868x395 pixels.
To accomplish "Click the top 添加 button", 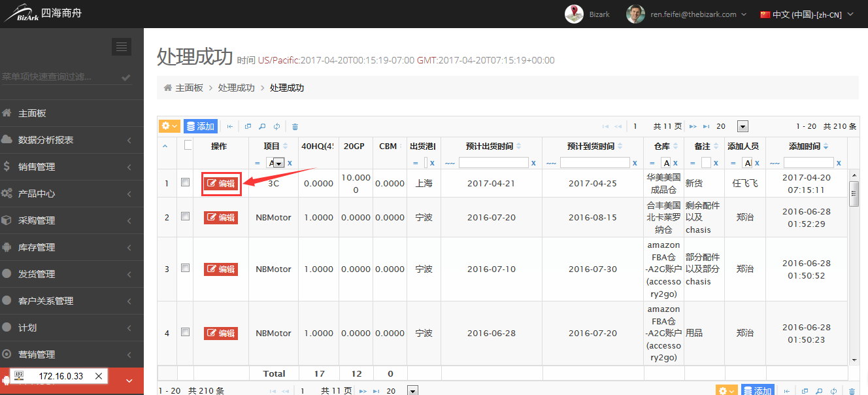I will click(200, 126).
